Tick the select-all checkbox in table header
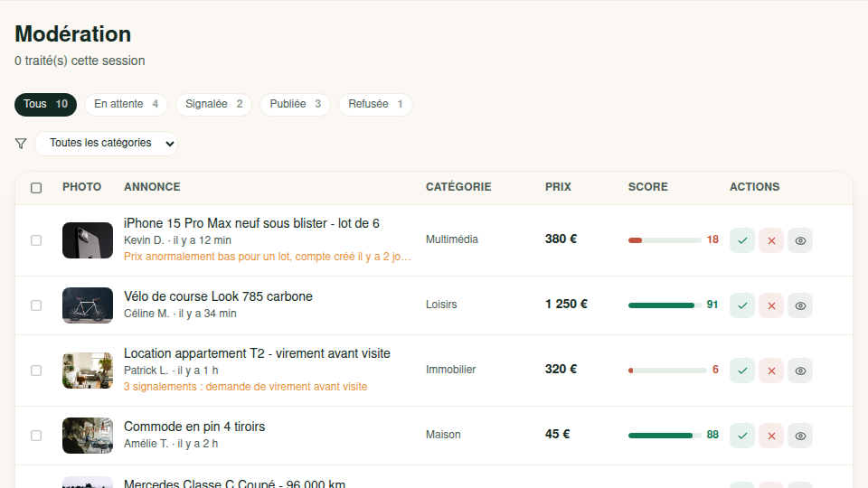The height and width of the screenshot is (488, 868). [x=36, y=188]
